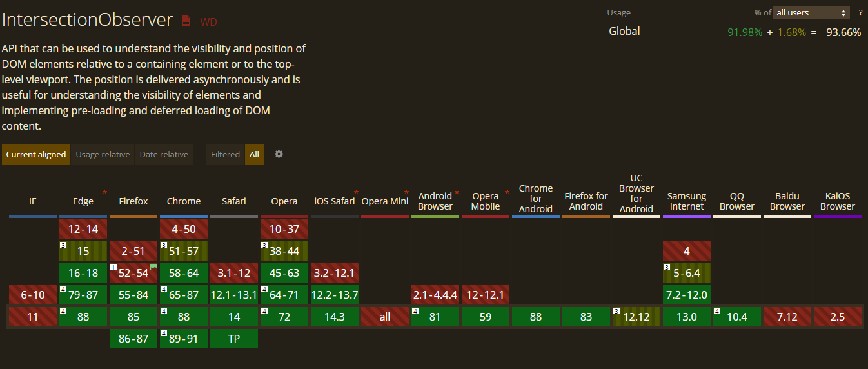
Task: Click the Android Browser 81 cell
Action: 435,317
